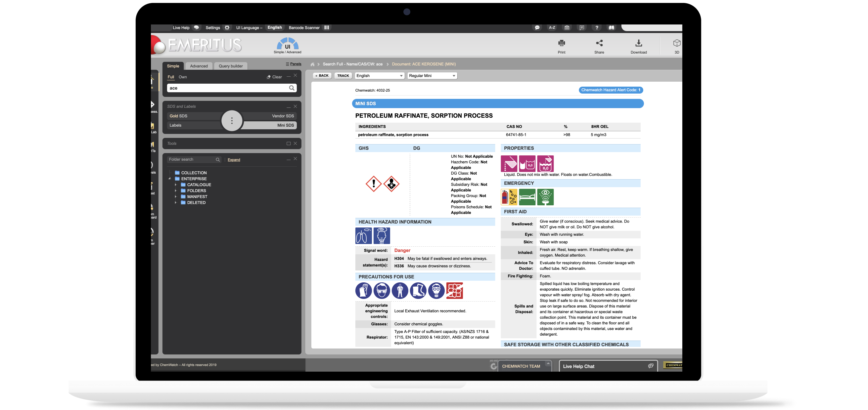Viewport: 868px width, 410px height.
Task: Click the Folder search magnifier icon
Action: [218, 160]
